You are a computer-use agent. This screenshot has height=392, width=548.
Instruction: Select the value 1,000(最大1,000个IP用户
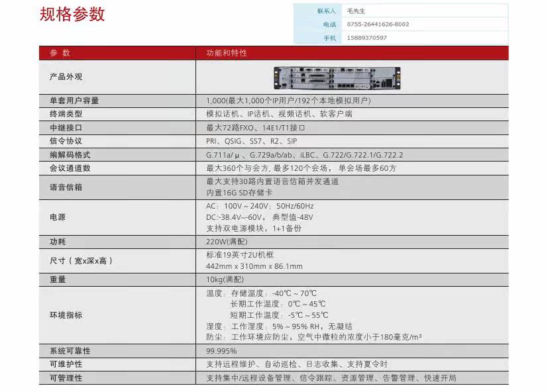288,101
